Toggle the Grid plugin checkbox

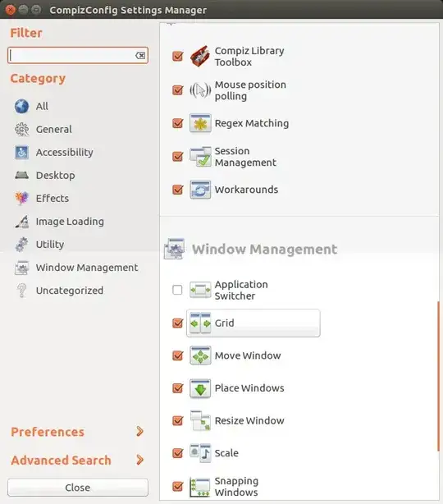pyautogui.click(x=177, y=323)
